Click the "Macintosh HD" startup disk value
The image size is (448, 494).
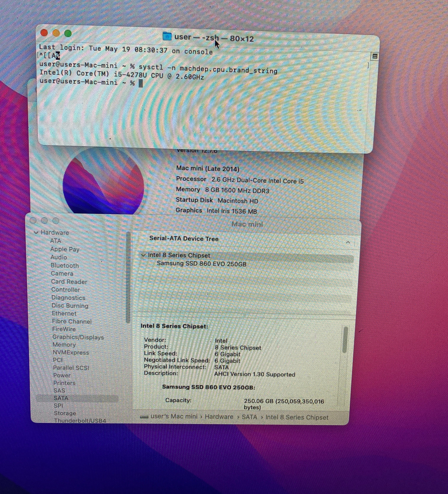pyautogui.click(x=238, y=201)
